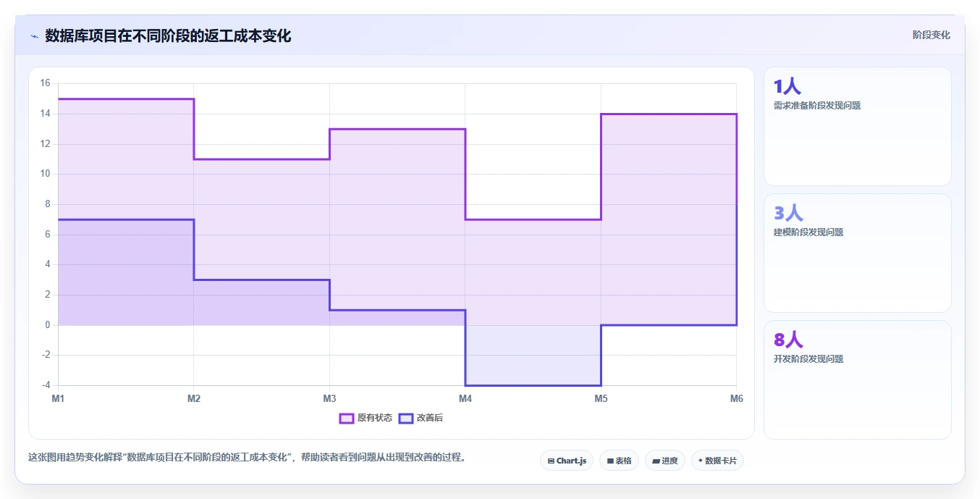
Task: Click the 阶段变化 label at top right
Action: [x=931, y=35]
